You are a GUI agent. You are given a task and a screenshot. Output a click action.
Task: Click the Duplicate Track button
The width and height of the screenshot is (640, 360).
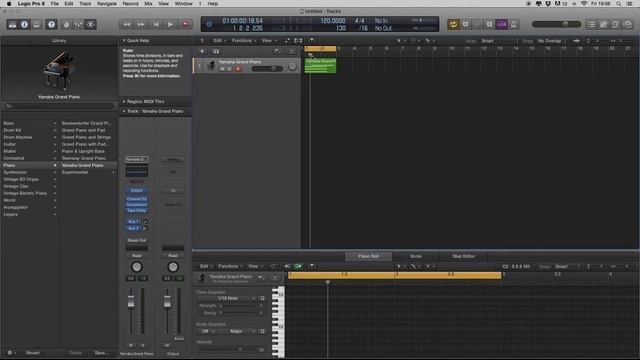pos(216,51)
